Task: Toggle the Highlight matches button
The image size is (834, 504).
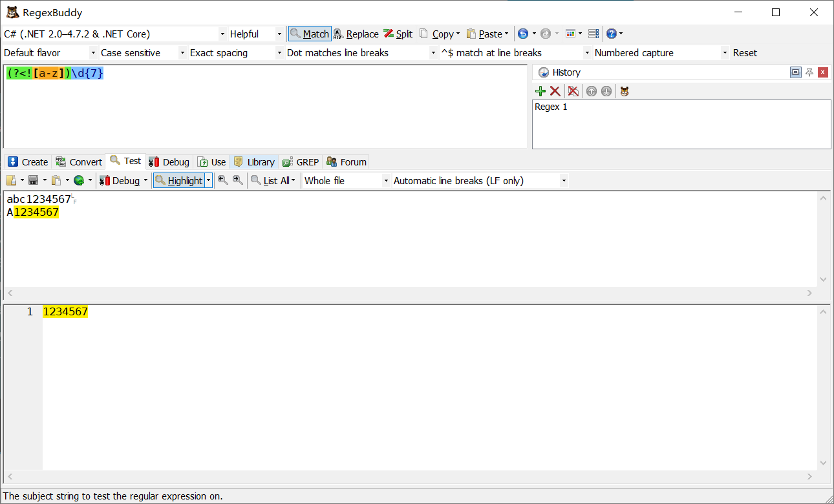Action: click(179, 180)
